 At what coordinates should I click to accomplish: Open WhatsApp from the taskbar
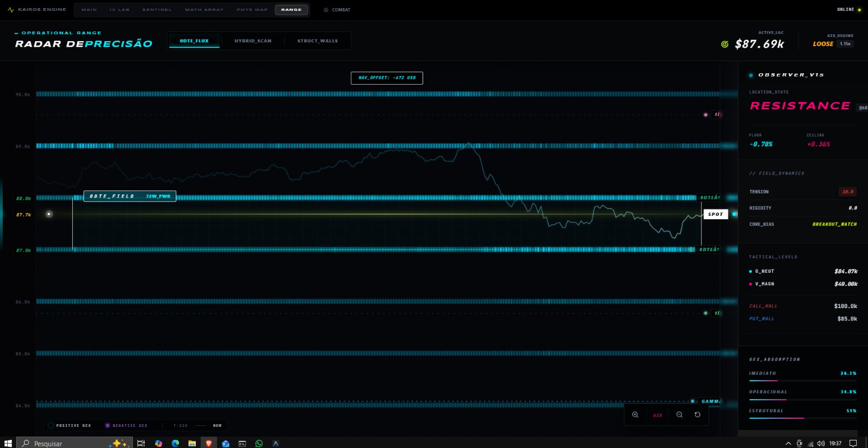259,443
